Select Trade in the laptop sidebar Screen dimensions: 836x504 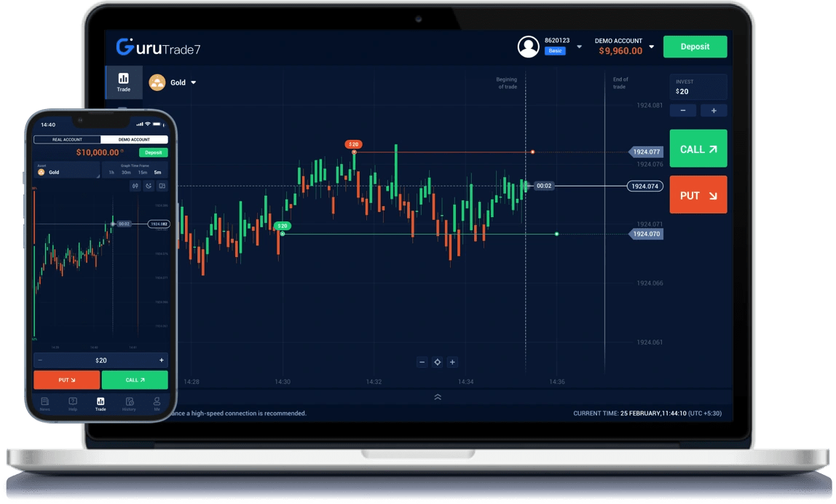[x=124, y=81]
